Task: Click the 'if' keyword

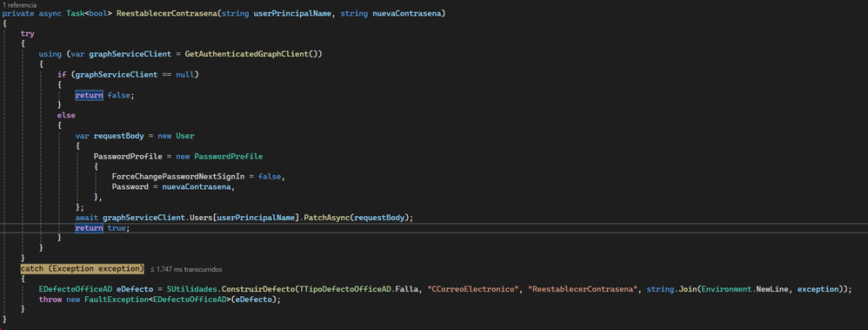Action: point(62,74)
